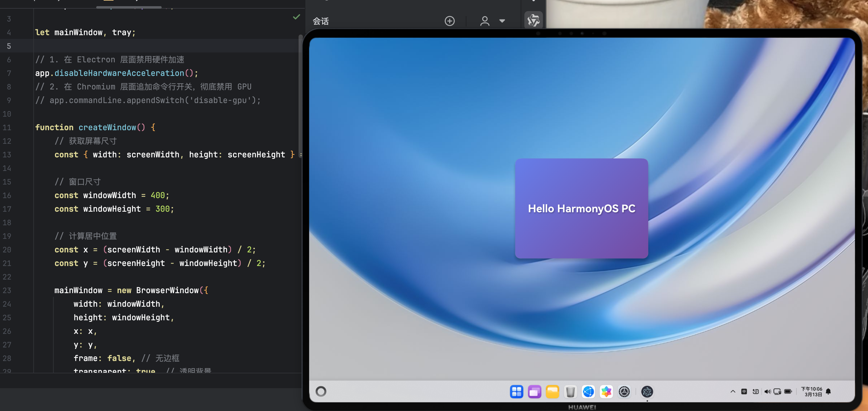Open the yellow Files folder in dock
This screenshot has width=868, height=411.
click(x=552, y=392)
